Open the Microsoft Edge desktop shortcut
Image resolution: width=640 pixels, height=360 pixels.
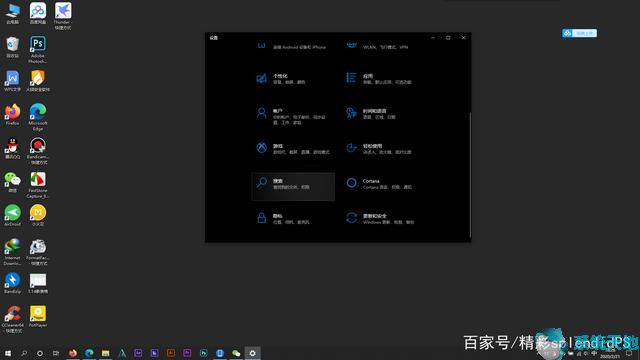pyautogui.click(x=38, y=117)
